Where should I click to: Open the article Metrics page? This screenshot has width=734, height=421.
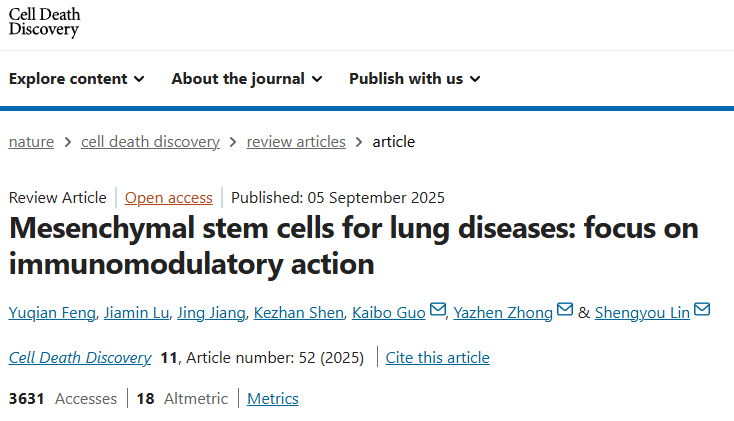273,399
